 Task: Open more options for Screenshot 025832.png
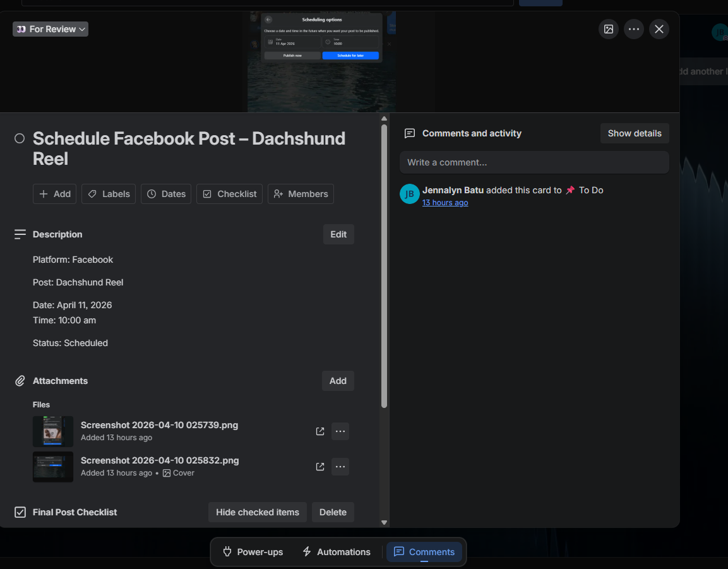340,467
